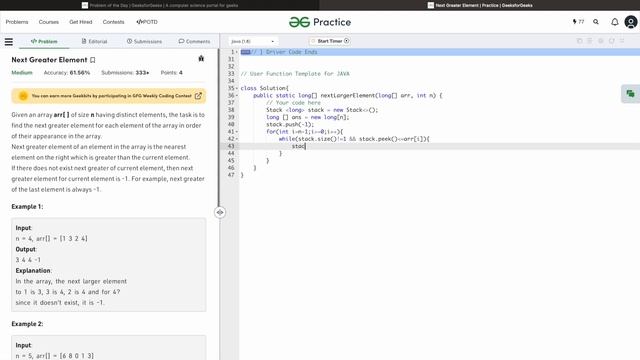Image resolution: width=640 pixels, height=360 pixels.
Task: Open the user profile avatar
Action: click(631, 22)
